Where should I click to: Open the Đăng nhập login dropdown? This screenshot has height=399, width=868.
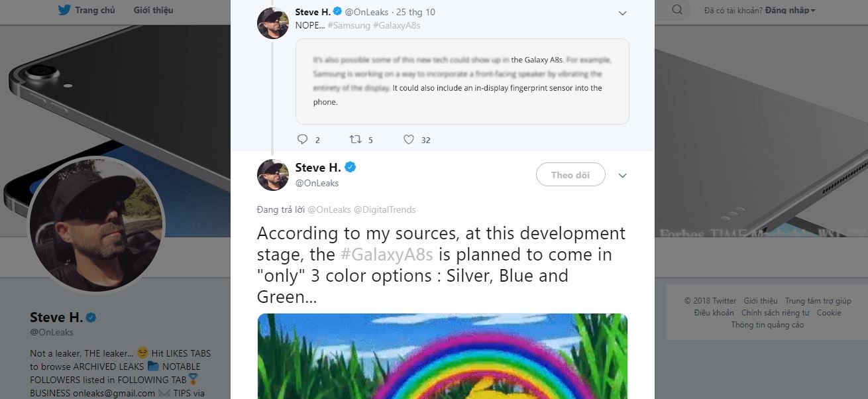[790, 10]
